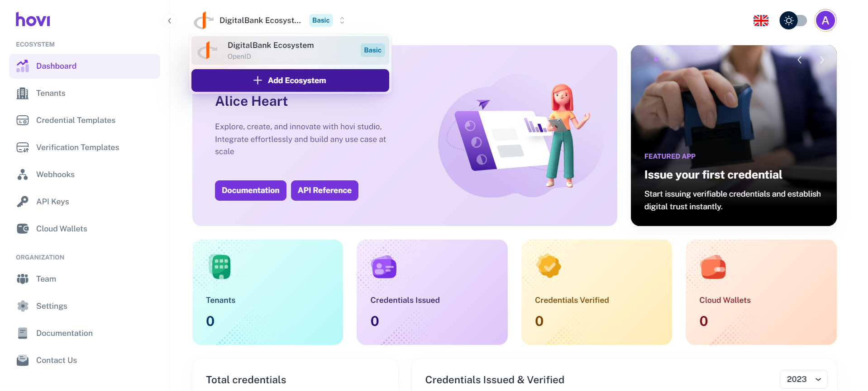The height and width of the screenshot is (391, 868).
Task: Click the Settings gear icon
Action: 22,306
